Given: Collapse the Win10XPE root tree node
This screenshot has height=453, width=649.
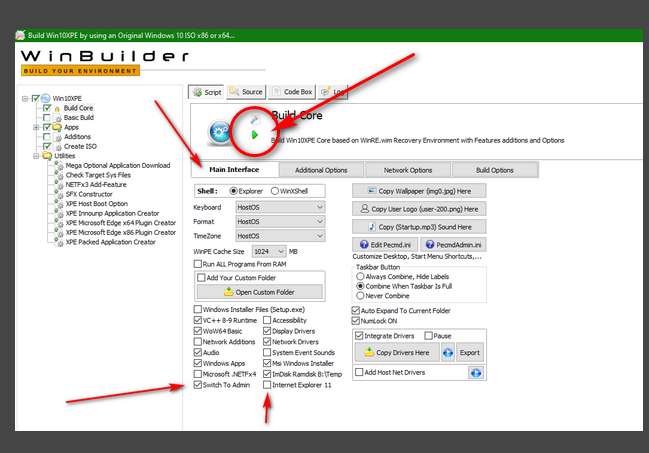Looking at the screenshot, I should [x=25, y=98].
